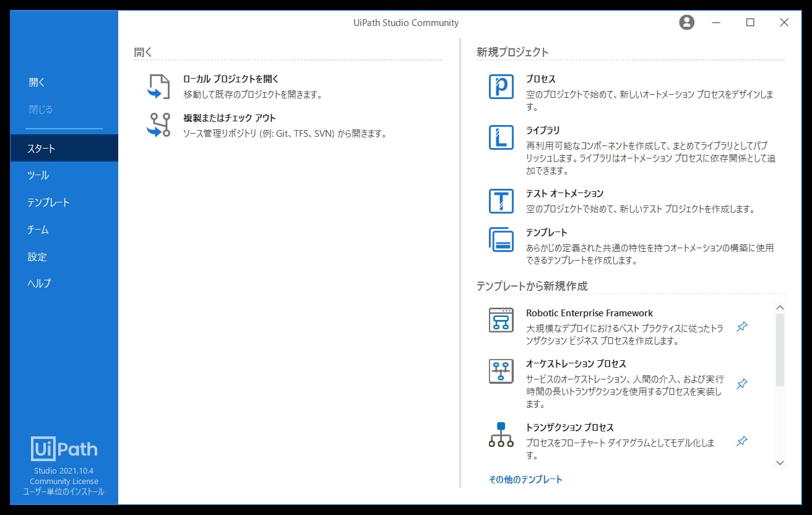Click Studio 2021.10.4 version text
The height and width of the screenshot is (515, 812).
point(64,471)
